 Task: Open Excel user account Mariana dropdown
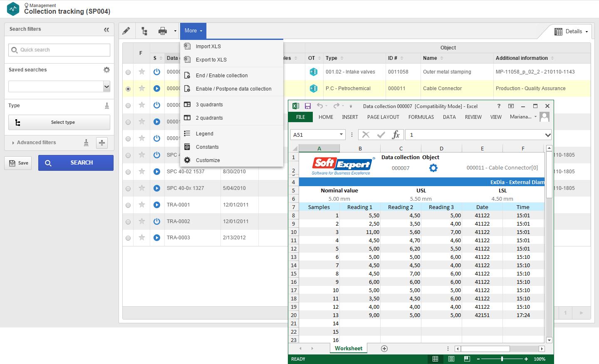pos(535,117)
